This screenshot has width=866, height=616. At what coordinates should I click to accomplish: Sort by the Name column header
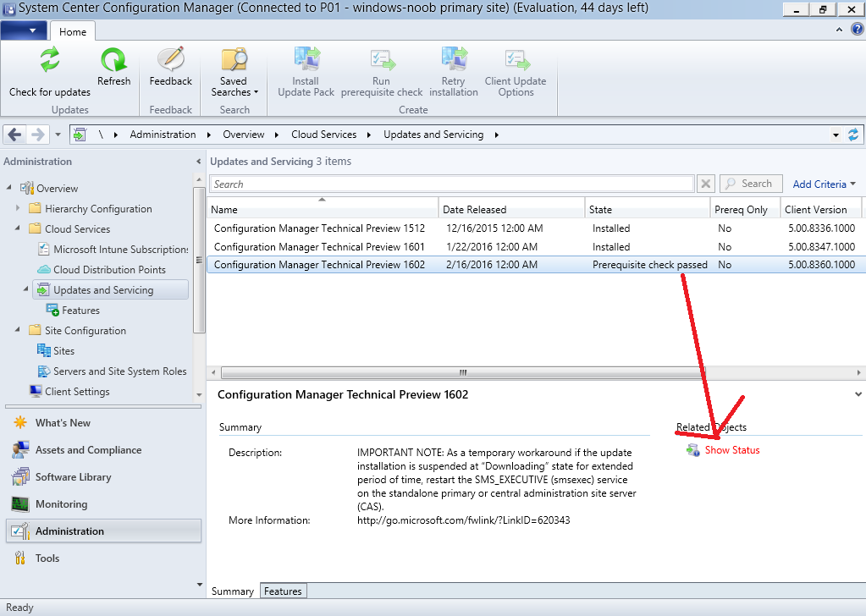pyautogui.click(x=323, y=209)
